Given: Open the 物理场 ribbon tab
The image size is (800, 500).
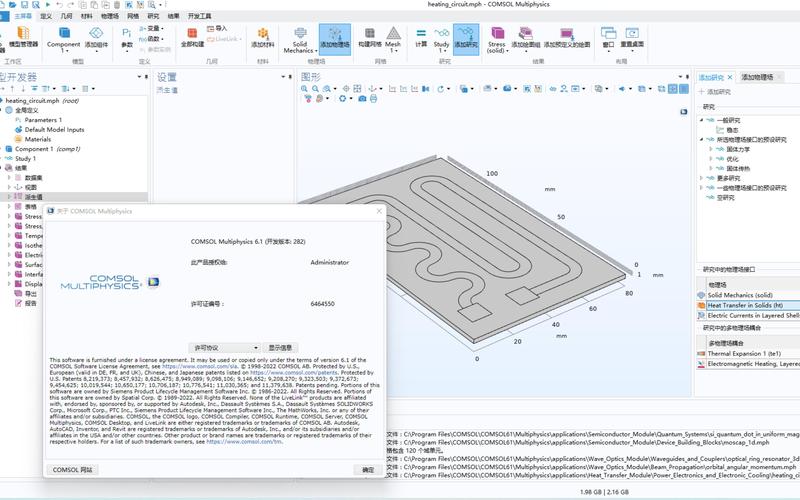Looking at the screenshot, I should 110,16.
